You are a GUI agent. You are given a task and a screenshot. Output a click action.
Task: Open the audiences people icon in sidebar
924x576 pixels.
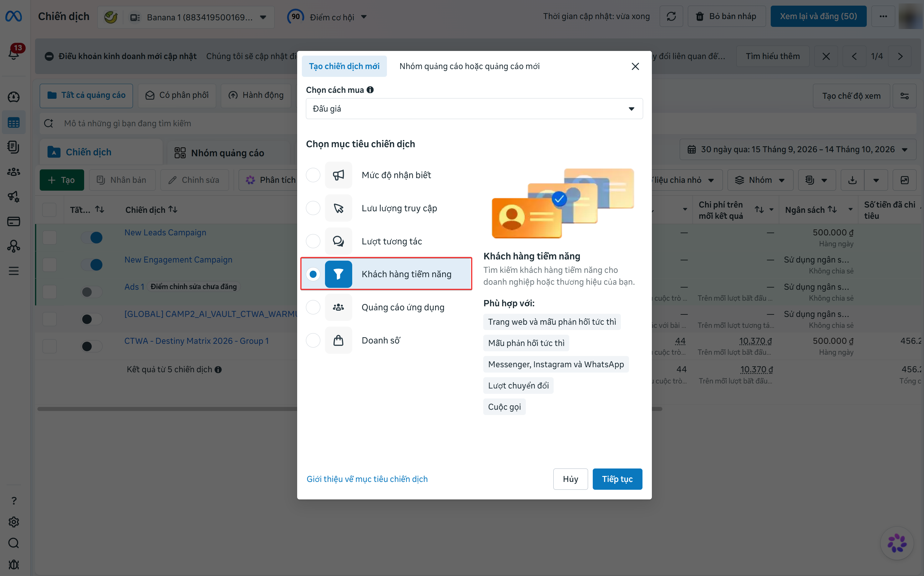click(14, 172)
